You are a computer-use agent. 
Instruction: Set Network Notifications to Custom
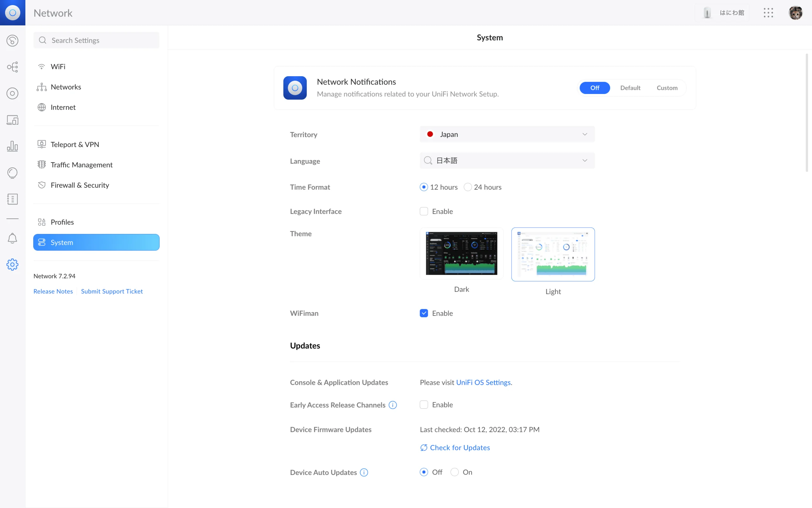coord(667,88)
